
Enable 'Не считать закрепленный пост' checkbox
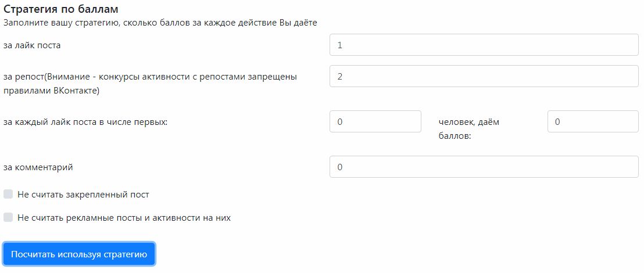[x=8, y=194]
